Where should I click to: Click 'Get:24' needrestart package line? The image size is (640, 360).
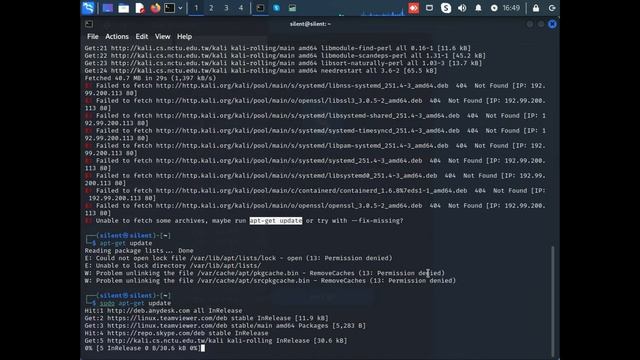click(x=261, y=71)
